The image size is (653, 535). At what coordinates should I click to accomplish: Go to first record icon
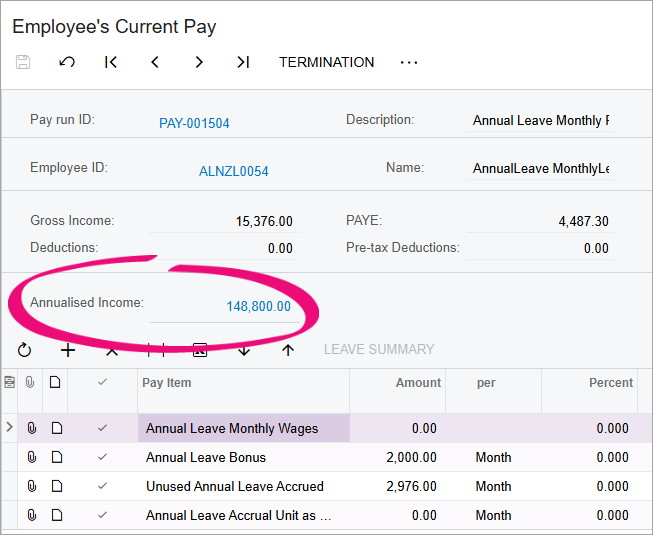click(111, 62)
